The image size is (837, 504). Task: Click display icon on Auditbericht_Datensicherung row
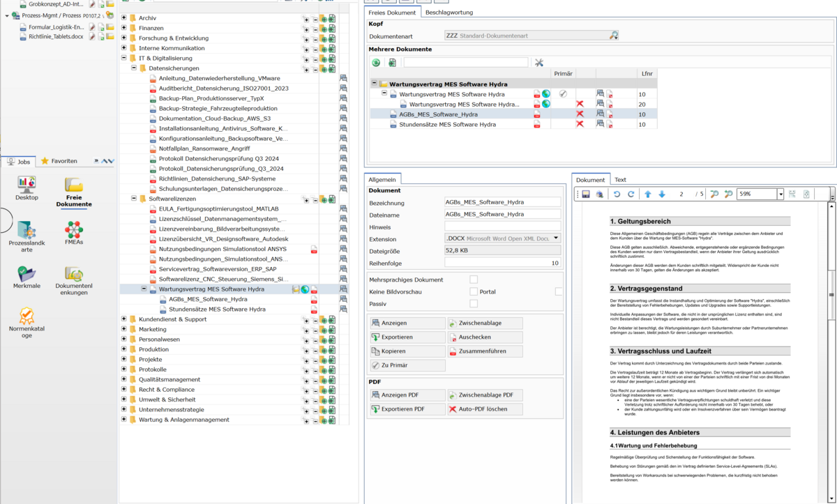pyautogui.click(x=343, y=89)
